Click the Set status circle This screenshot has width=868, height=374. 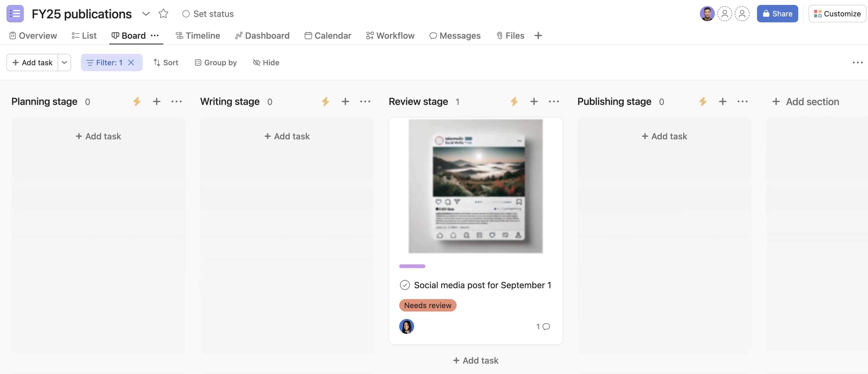tap(186, 14)
